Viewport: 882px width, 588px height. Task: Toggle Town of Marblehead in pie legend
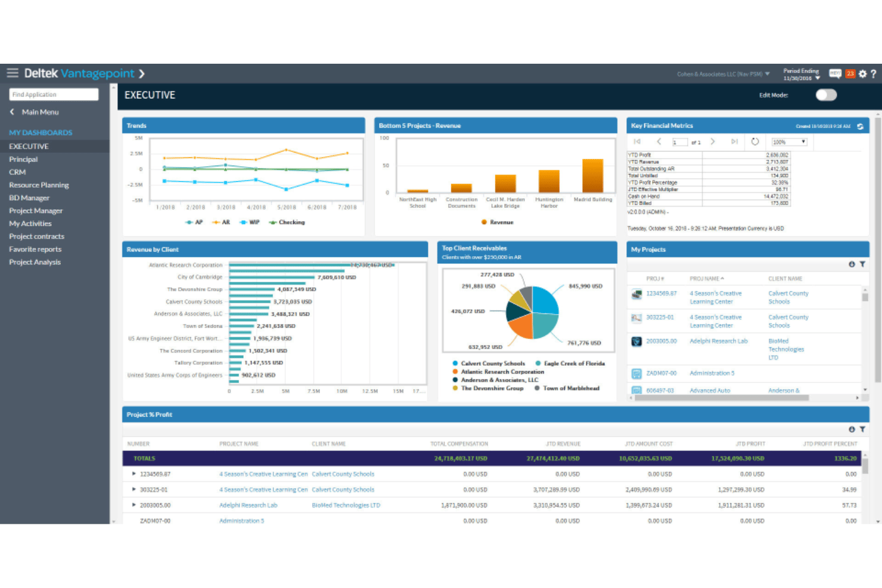(x=567, y=388)
